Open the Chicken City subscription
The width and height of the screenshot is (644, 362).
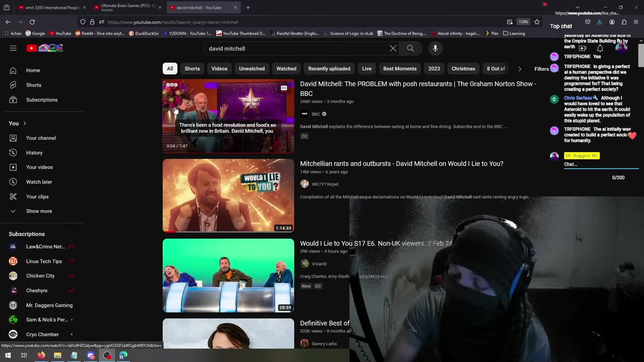click(x=42, y=276)
